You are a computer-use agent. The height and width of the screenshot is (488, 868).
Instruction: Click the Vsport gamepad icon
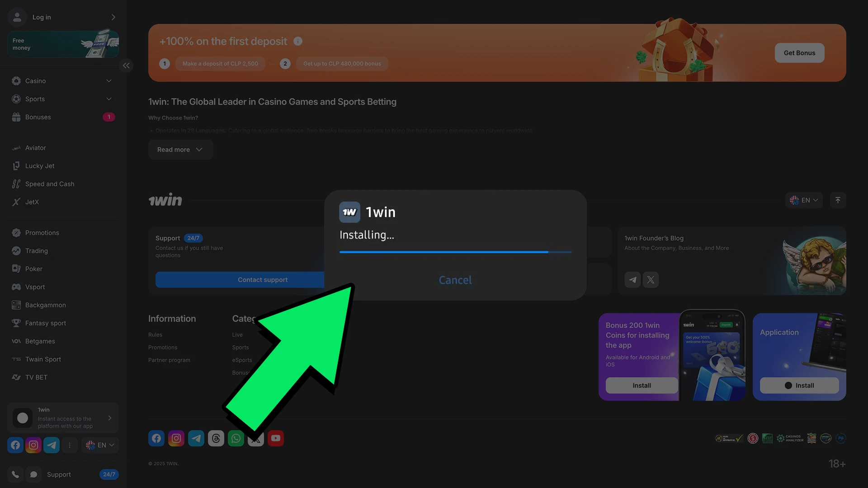16,287
